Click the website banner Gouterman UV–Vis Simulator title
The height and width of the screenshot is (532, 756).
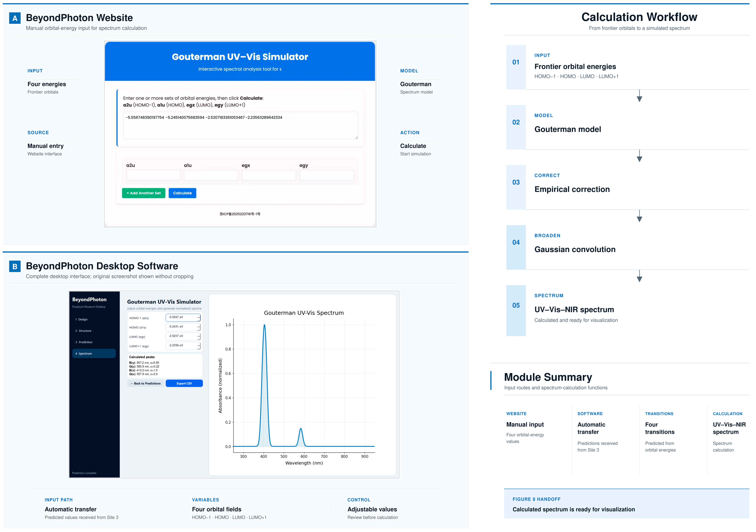(240, 57)
